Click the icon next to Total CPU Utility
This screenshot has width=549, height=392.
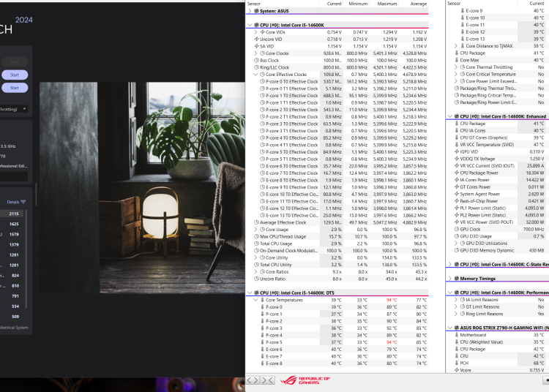256,265
